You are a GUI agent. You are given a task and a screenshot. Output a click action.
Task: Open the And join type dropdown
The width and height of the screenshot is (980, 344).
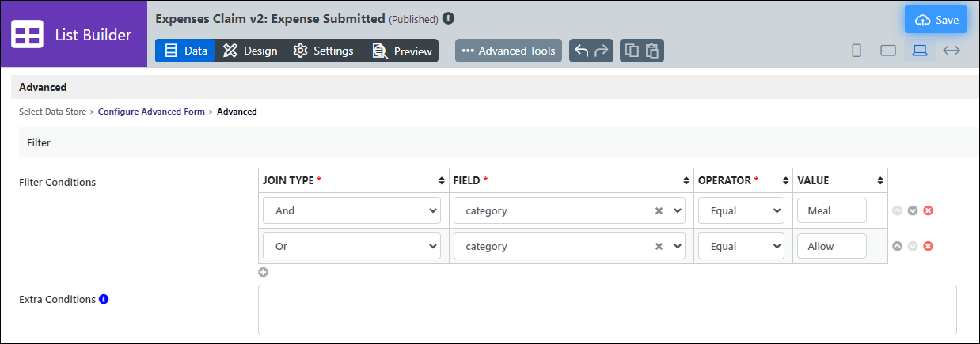[x=351, y=211]
